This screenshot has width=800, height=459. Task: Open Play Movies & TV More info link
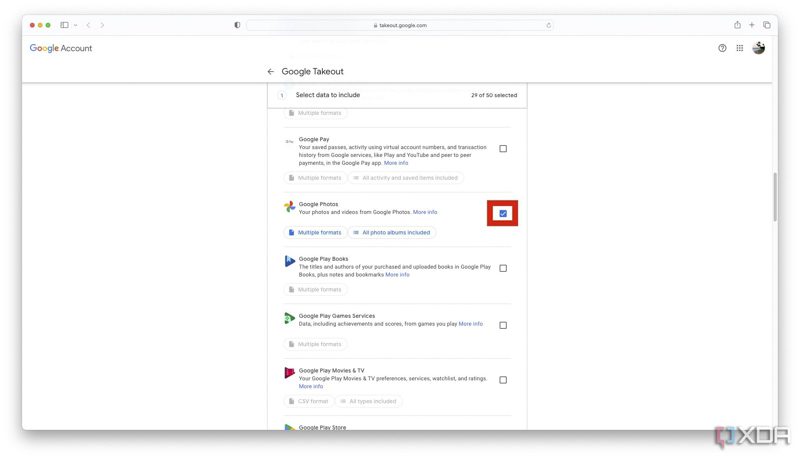[x=311, y=387]
